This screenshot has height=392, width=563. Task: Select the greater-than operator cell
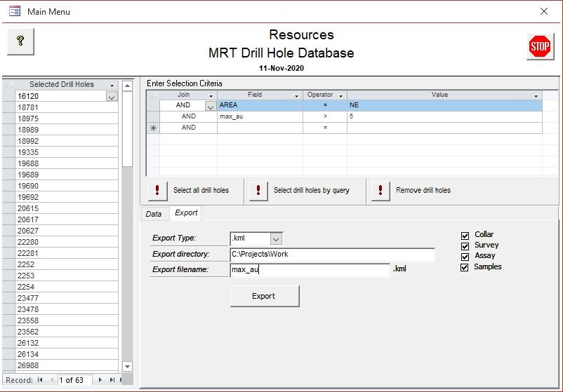tap(325, 116)
